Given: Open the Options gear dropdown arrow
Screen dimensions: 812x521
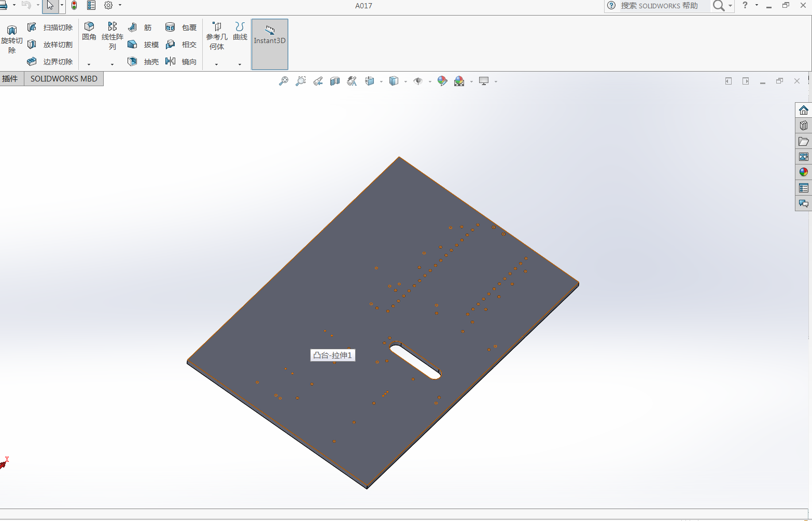Looking at the screenshot, I should [x=120, y=6].
